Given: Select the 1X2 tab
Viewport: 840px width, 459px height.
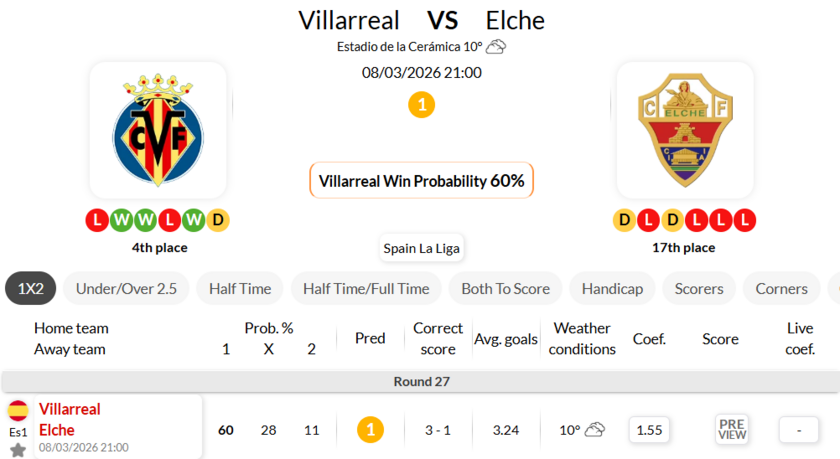Looking at the screenshot, I should [x=31, y=289].
